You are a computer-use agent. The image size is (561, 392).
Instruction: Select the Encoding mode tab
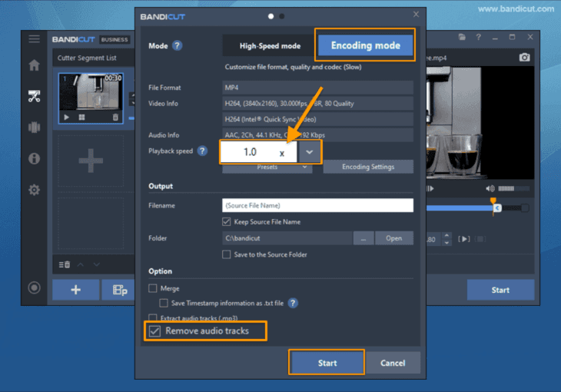coord(365,45)
